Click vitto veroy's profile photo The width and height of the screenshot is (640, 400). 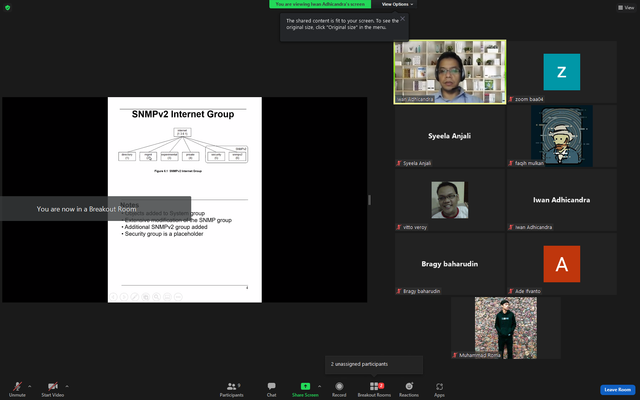click(450, 200)
